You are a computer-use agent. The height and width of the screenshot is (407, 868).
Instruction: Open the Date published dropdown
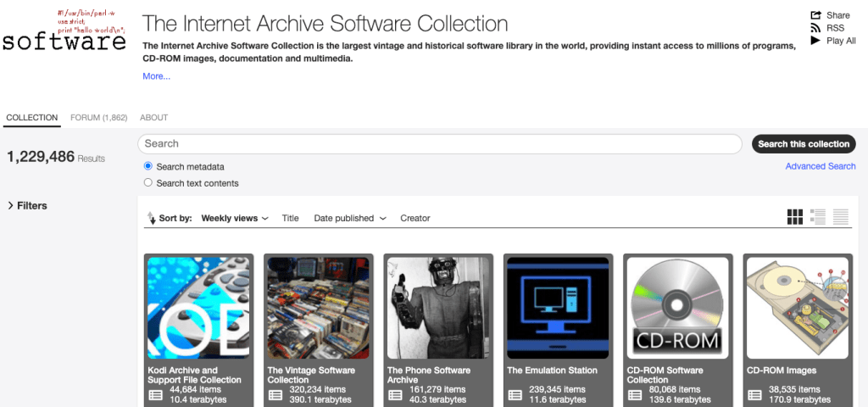click(x=349, y=219)
